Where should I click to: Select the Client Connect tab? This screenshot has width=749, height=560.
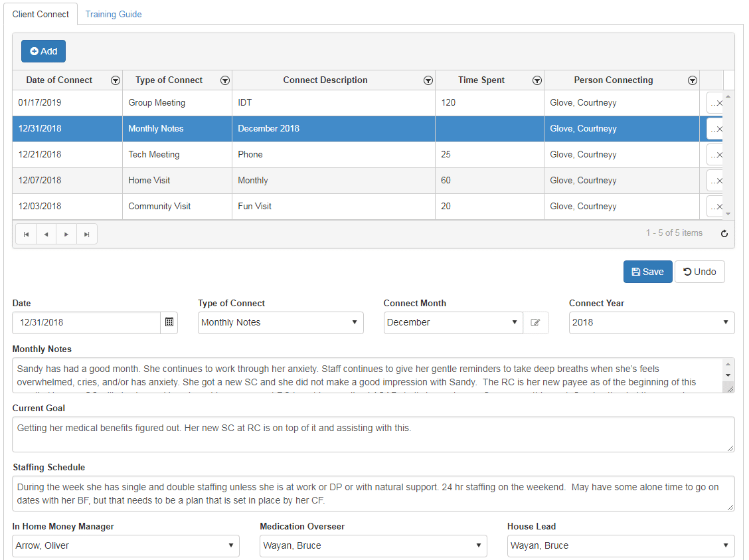coord(41,13)
